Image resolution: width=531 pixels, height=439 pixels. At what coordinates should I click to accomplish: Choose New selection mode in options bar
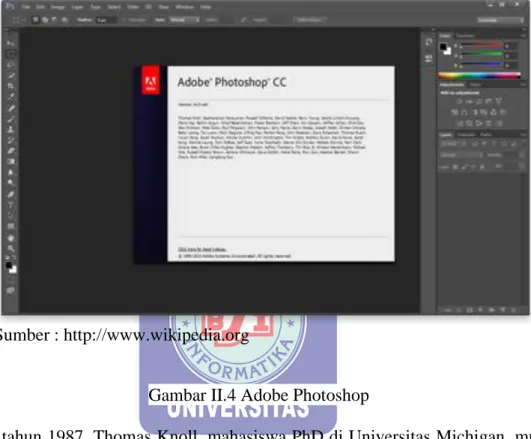36,20
